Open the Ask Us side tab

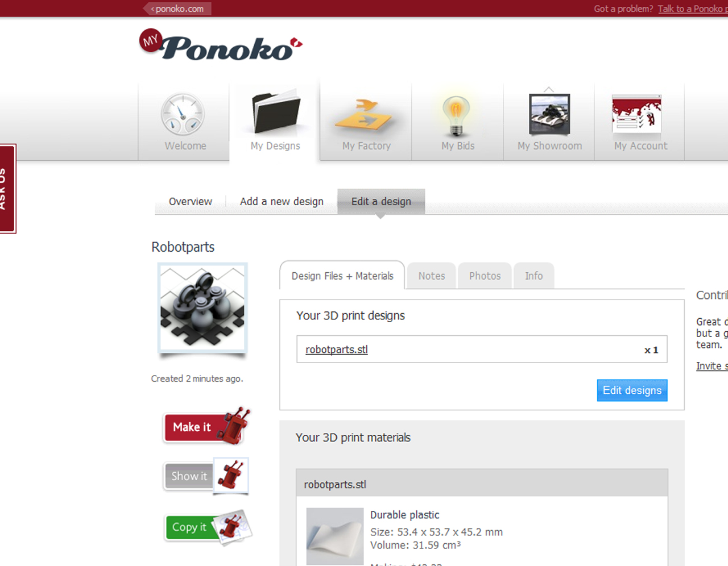[x=7, y=189]
